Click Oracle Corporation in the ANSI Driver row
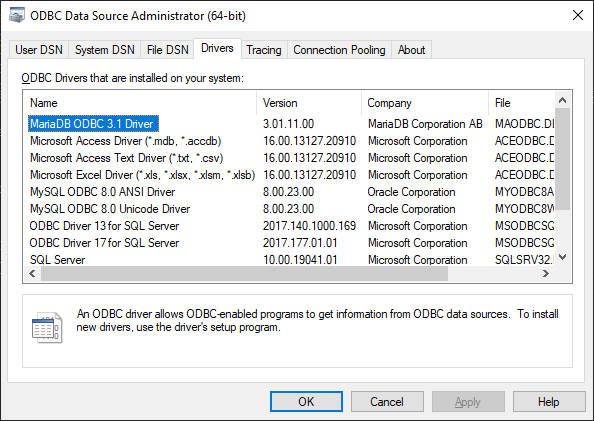This screenshot has width=594, height=421. pos(411,192)
